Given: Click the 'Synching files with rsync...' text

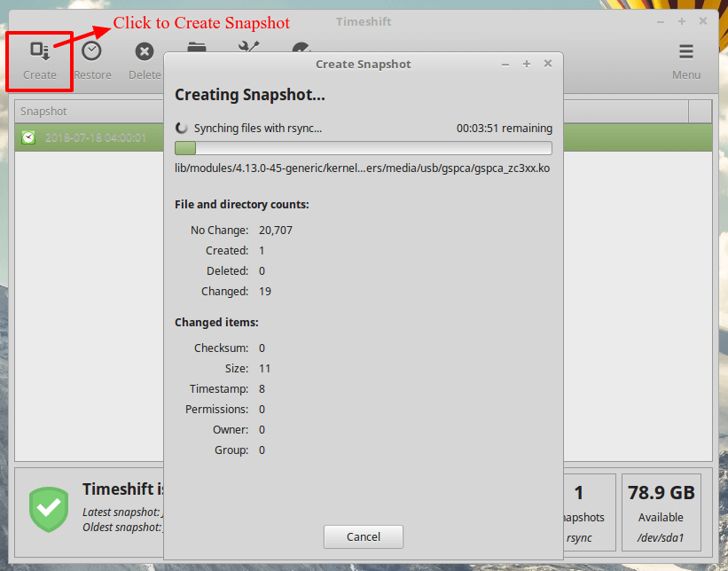Looking at the screenshot, I should point(258,129).
